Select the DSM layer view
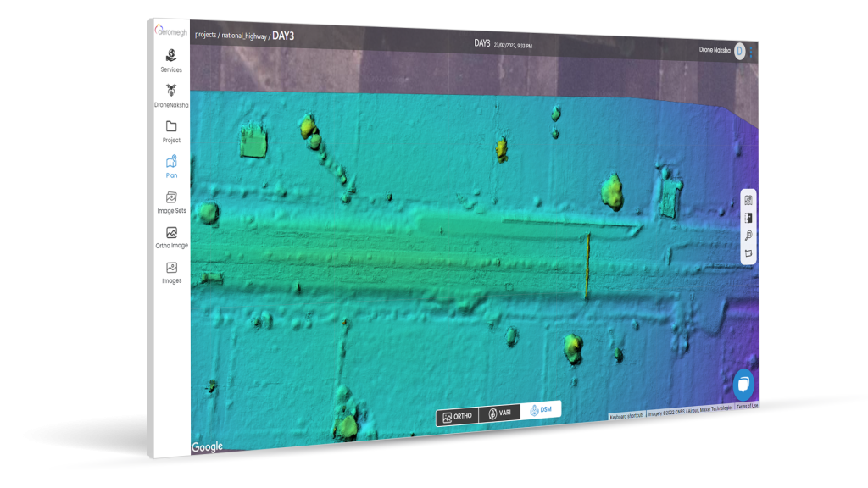 pyautogui.click(x=540, y=410)
